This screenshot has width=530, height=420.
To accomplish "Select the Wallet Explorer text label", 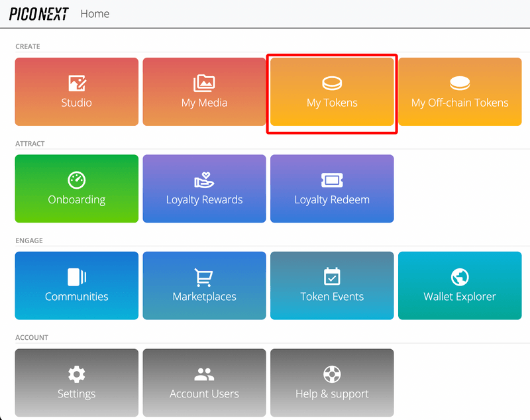I will point(460,297).
